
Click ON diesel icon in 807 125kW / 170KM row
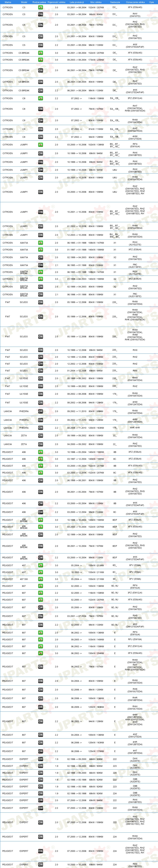(40, 751)
